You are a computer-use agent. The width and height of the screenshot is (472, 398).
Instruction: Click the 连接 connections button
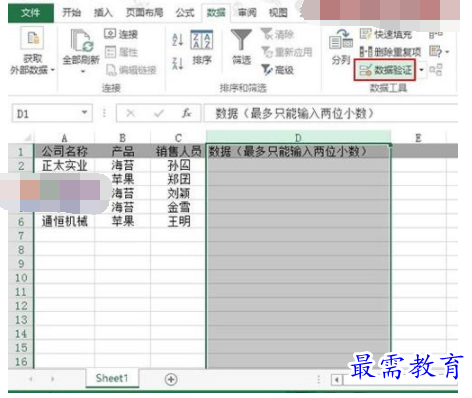[121, 34]
